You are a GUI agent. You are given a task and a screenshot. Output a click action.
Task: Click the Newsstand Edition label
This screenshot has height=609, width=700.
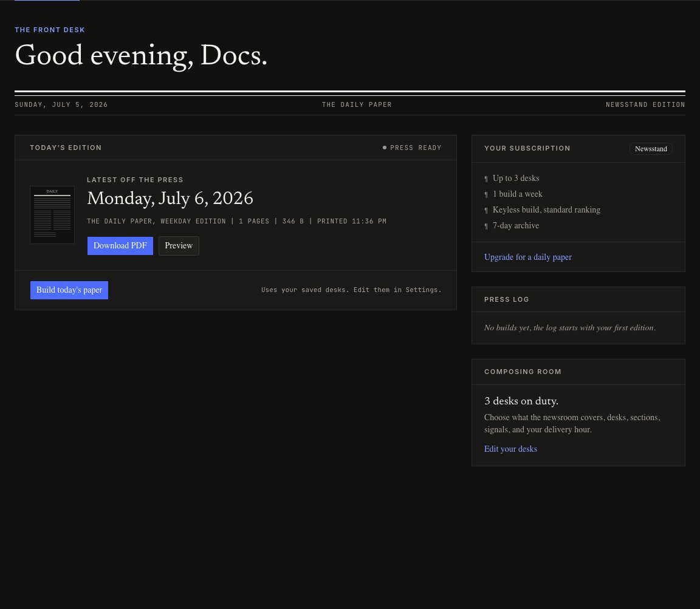coord(645,104)
